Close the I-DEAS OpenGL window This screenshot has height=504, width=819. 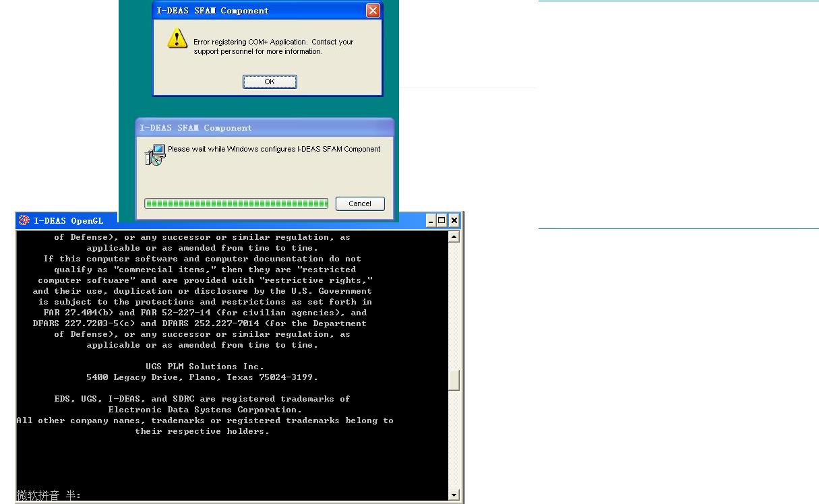point(454,220)
